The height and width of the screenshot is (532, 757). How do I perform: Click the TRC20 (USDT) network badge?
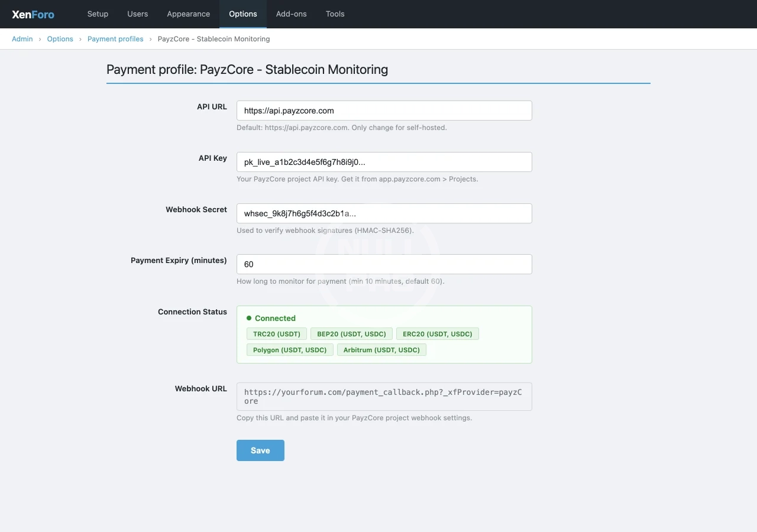point(277,334)
